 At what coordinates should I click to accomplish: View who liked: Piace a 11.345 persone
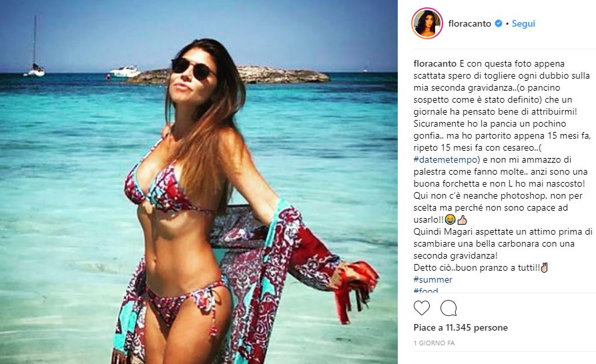461,327
